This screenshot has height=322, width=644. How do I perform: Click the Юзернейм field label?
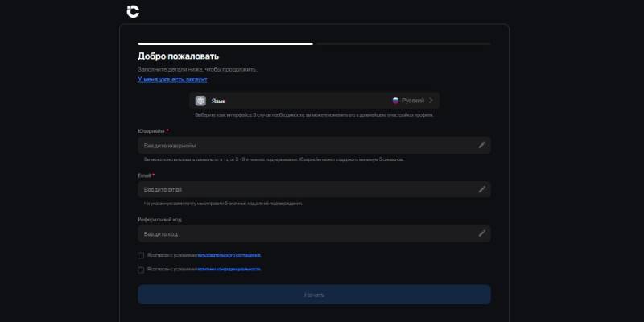(151, 131)
